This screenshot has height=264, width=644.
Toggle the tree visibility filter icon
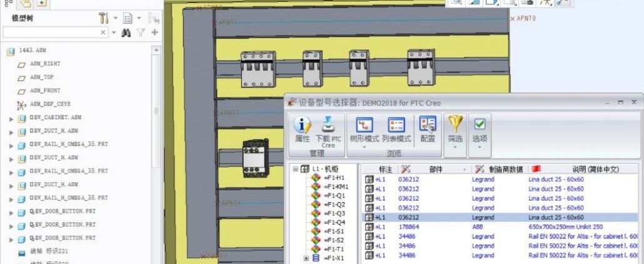click(154, 18)
